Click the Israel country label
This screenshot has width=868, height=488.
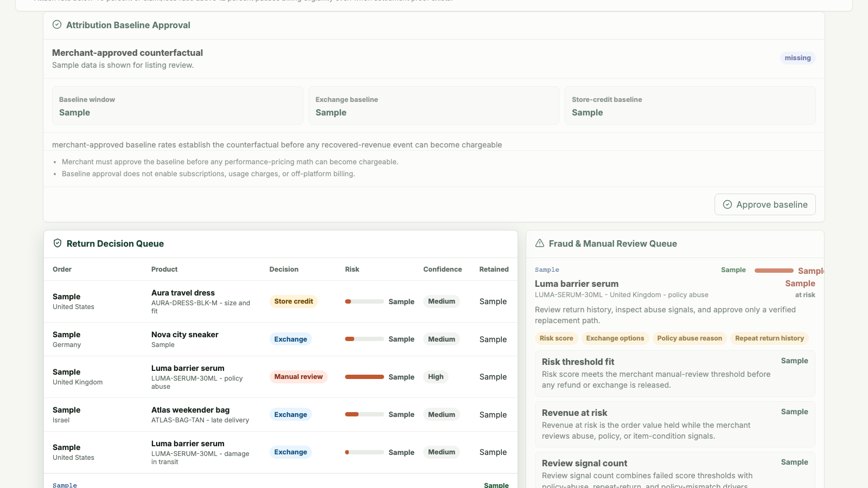click(61, 420)
